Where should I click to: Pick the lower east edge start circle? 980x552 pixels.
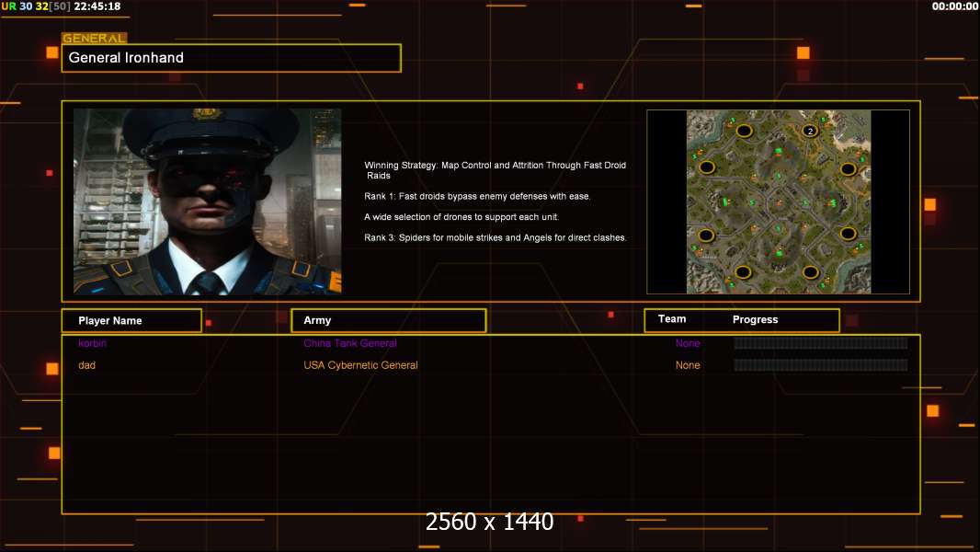pos(849,234)
